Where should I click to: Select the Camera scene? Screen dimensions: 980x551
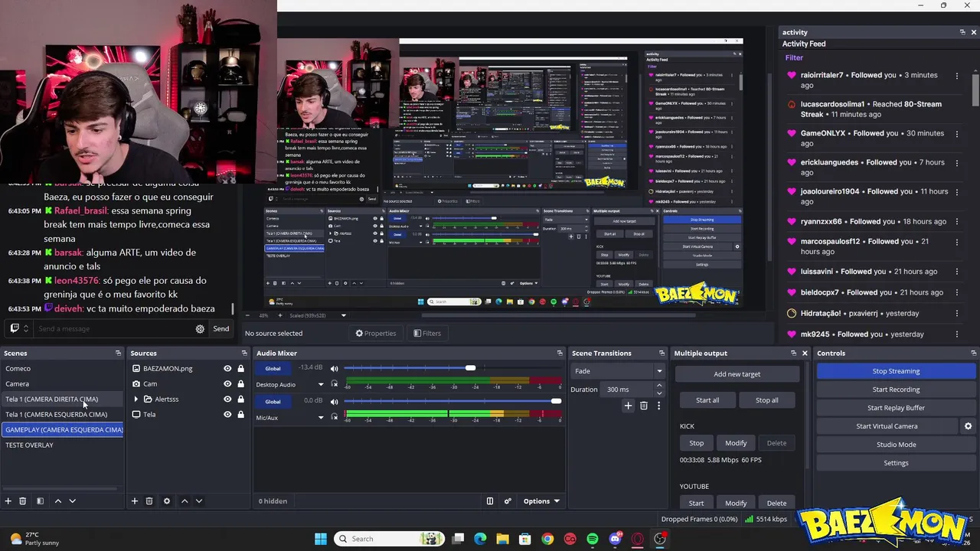click(x=62, y=383)
